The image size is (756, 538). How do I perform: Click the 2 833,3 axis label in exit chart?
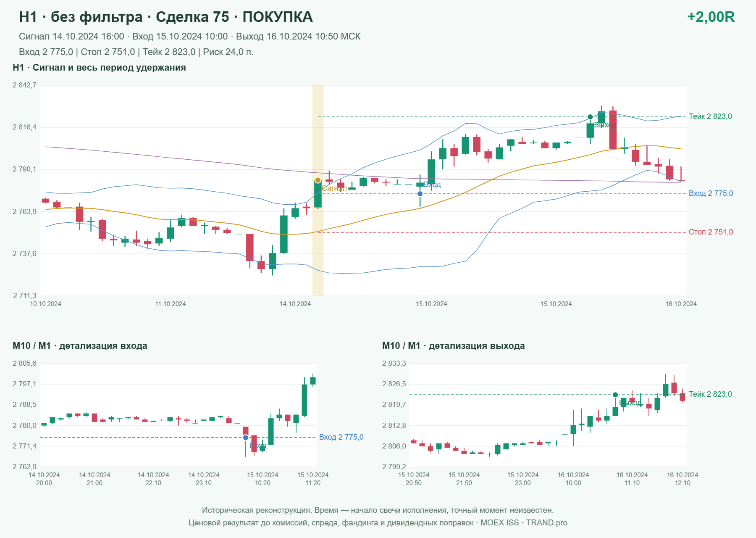(394, 364)
